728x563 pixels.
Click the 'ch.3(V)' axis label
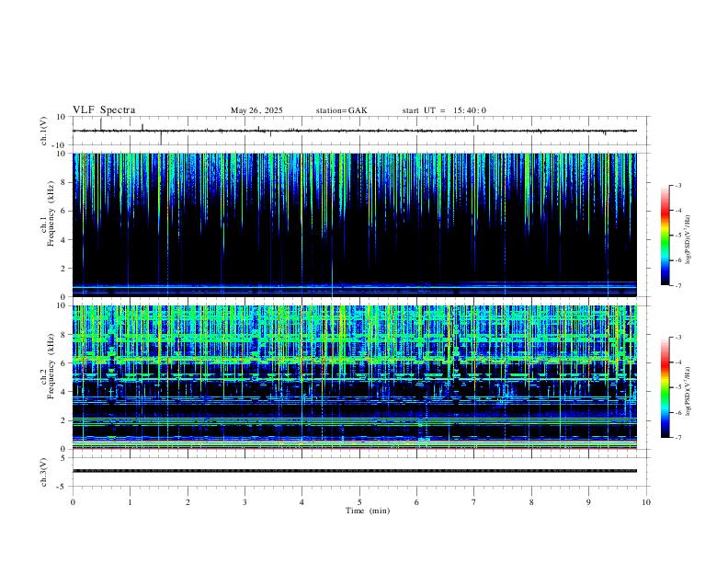click(x=44, y=473)
